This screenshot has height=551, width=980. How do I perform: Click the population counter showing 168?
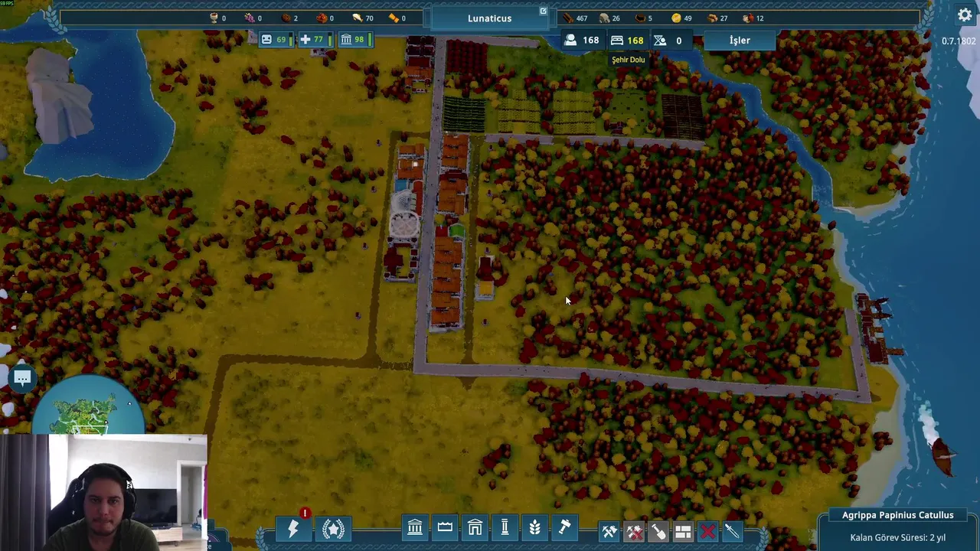(x=582, y=40)
